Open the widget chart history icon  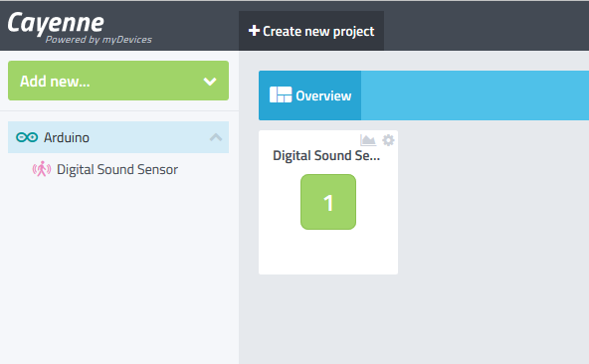pos(368,140)
